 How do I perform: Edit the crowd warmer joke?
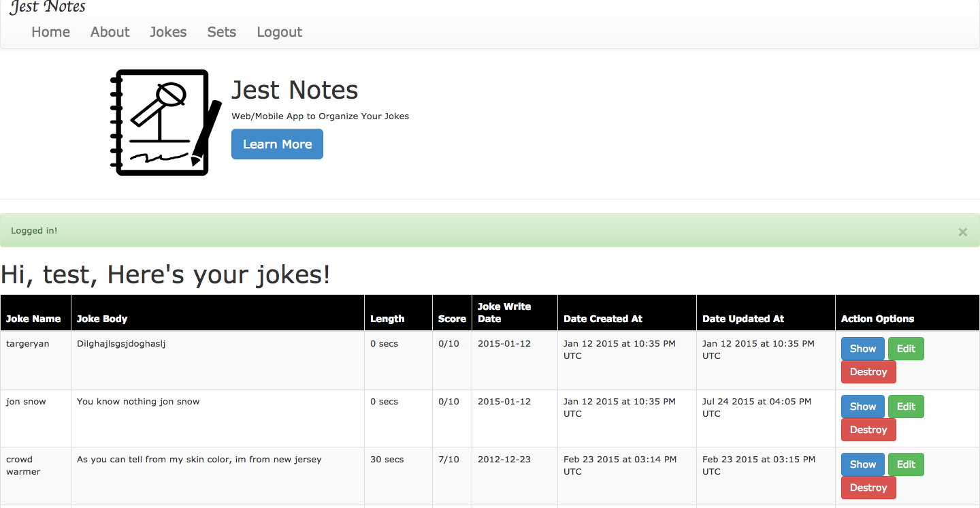point(906,464)
